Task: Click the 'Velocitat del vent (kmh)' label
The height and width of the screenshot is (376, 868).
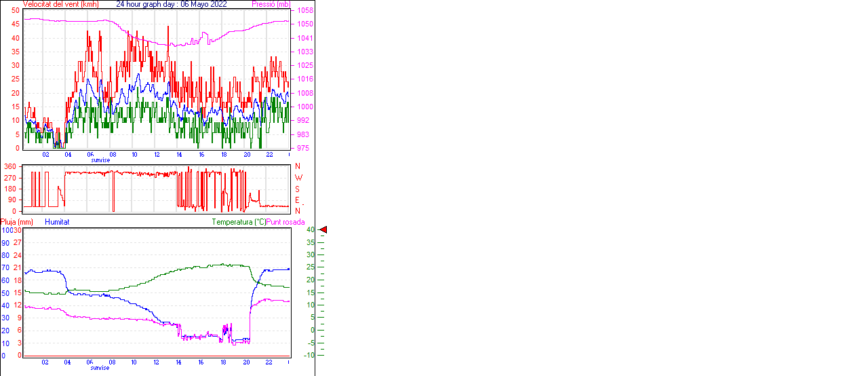Action: pos(60,4)
